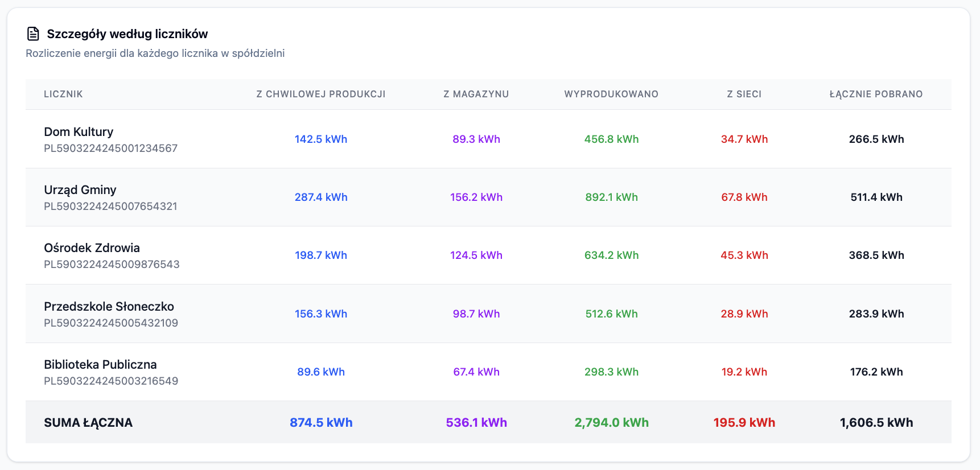980x470 pixels.
Task: Select the 195.9 kWh grid total value
Action: (744, 423)
